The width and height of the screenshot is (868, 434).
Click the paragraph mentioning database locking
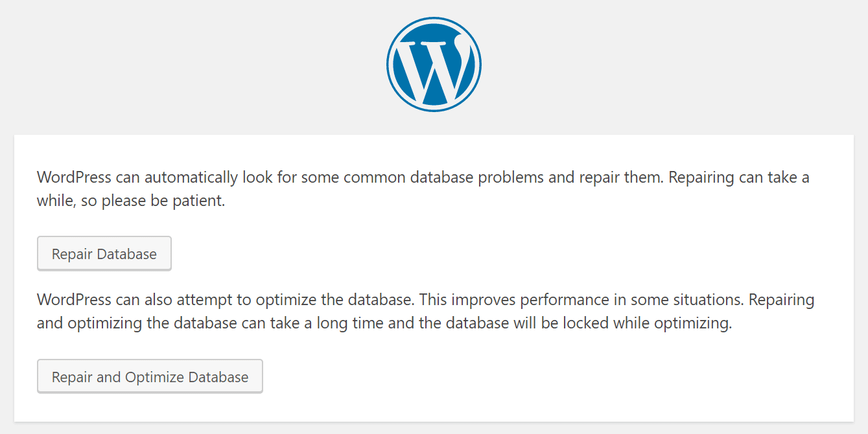coord(421,311)
